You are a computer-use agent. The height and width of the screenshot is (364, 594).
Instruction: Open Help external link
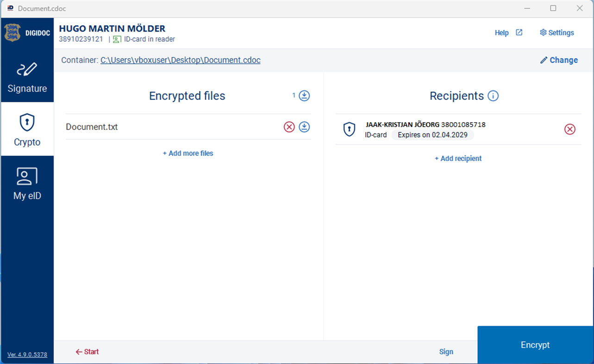[509, 33]
